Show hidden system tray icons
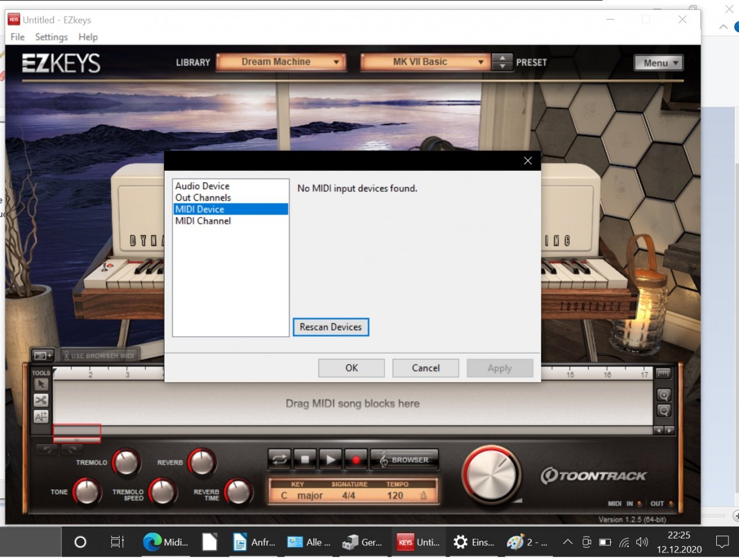 [568, 542]
